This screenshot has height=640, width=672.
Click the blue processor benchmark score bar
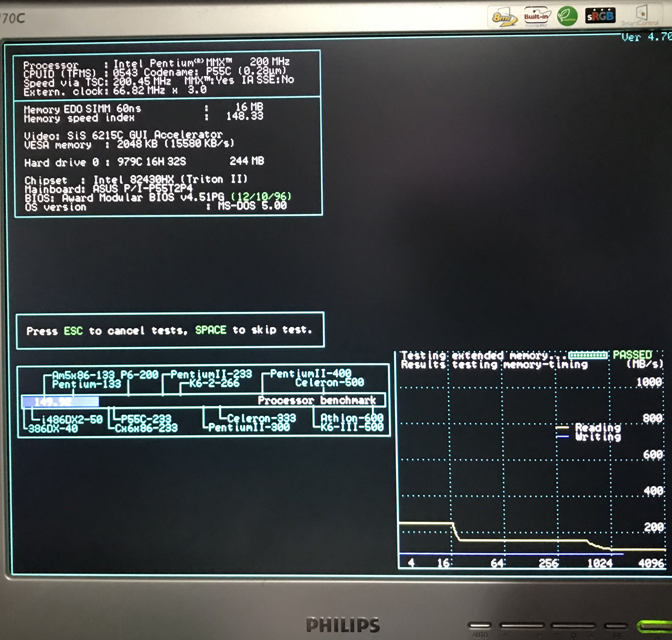60,402
